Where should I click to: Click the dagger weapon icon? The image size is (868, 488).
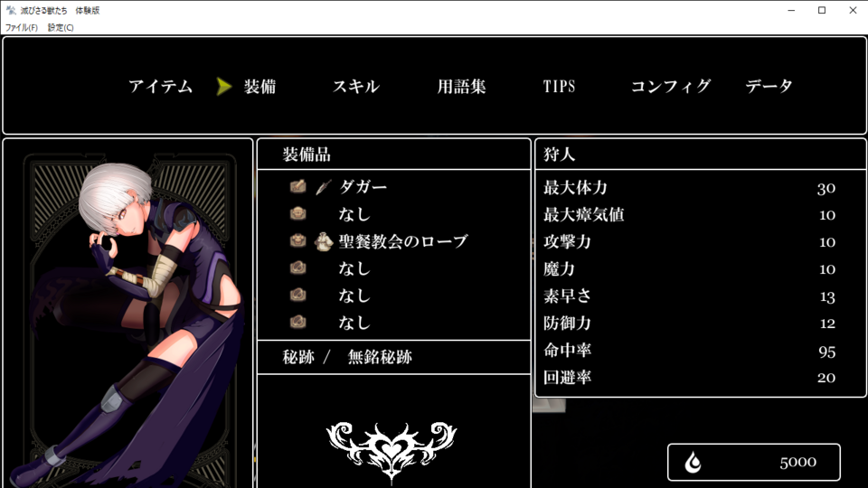pyautogui.click(x=324, y=187)
